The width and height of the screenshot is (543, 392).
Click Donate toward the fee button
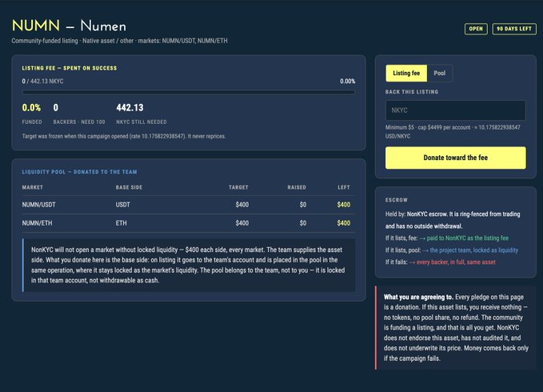(x=455, y=158)
